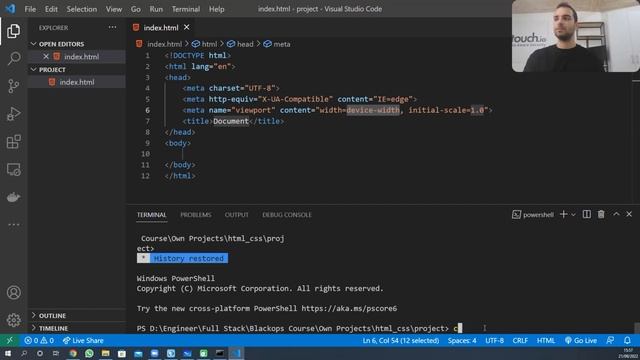Open notifications bell icon
Screen dimensions: 640x360
pos(627,340)
